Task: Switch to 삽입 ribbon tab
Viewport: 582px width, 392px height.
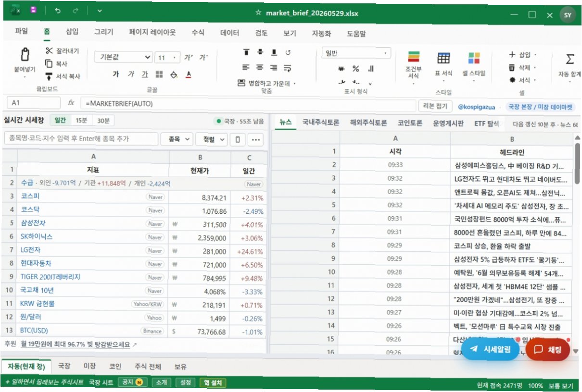Action: [72, 32]
